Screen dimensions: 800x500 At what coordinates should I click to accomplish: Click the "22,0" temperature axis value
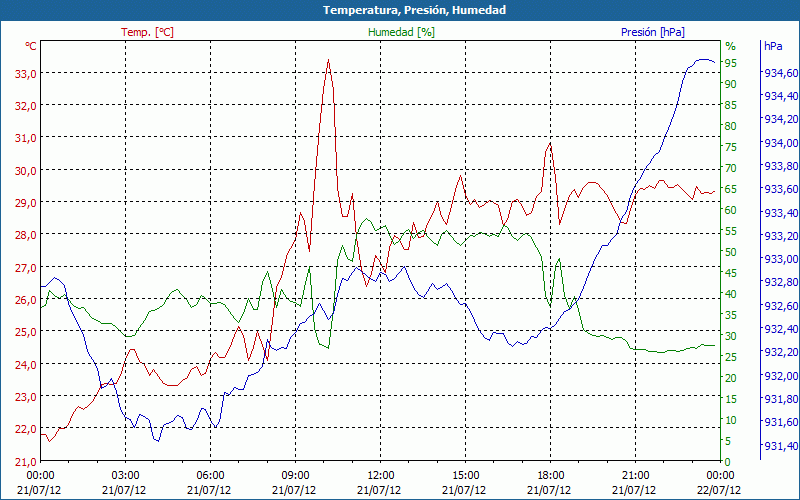(x=25, y=429)
